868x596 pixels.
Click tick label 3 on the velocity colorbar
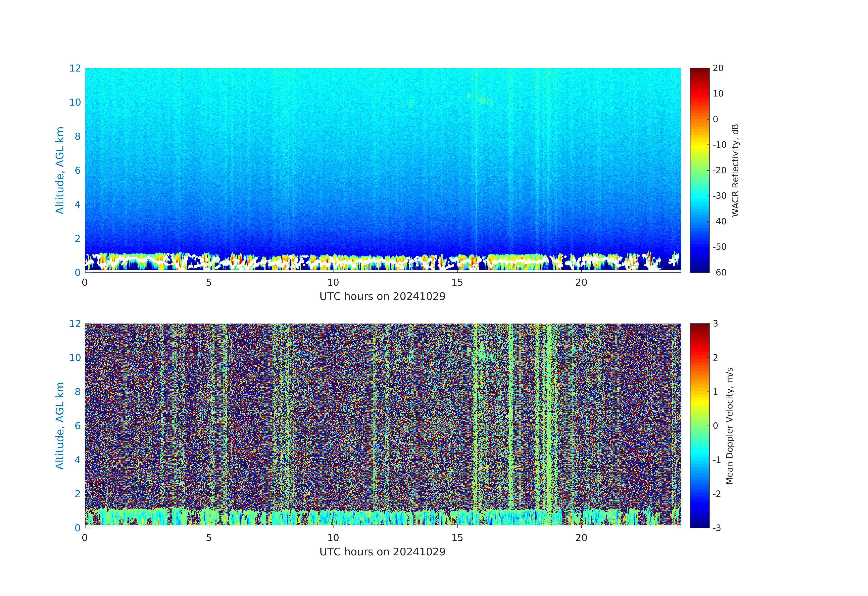point(715,324)
